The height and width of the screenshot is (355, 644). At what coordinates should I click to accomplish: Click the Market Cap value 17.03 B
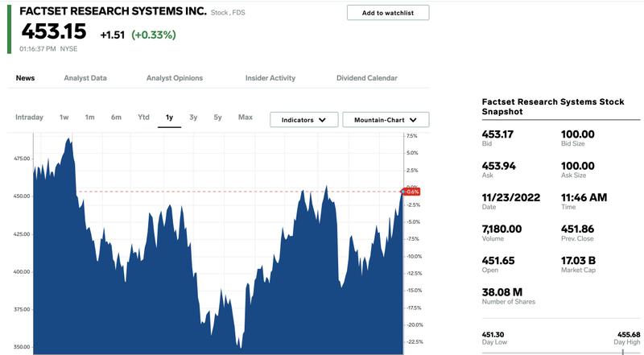click(x=578, y=261)
